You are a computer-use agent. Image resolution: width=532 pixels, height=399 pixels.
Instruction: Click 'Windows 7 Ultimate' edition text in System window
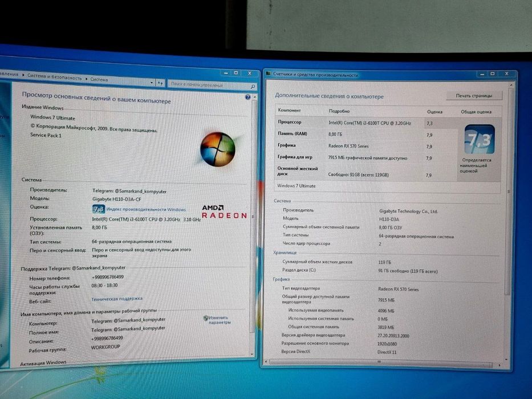coord(52,117)
